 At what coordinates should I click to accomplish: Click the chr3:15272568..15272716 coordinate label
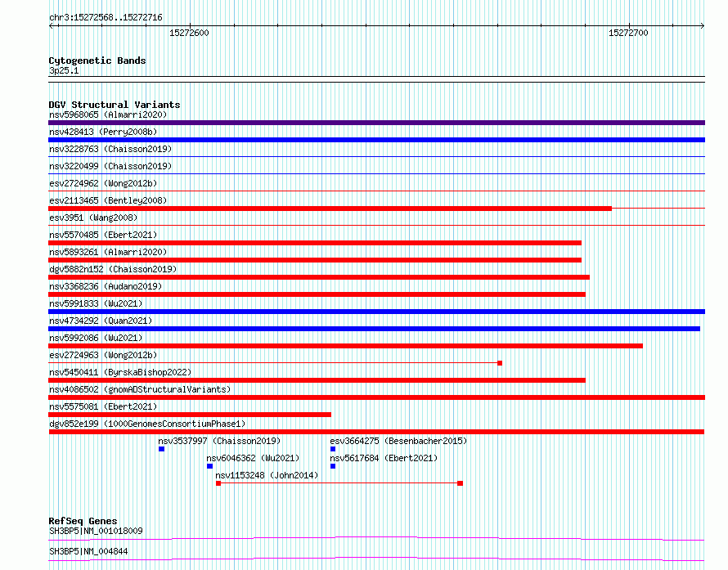pyautogui.click(x=106, y=18)
